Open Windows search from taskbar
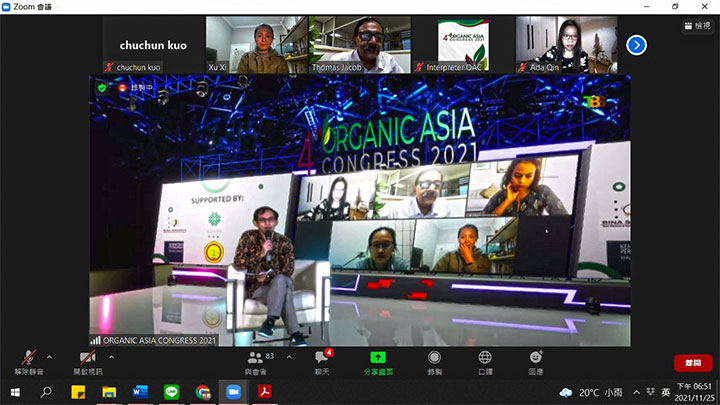720x405 pixels. point(46,392)
